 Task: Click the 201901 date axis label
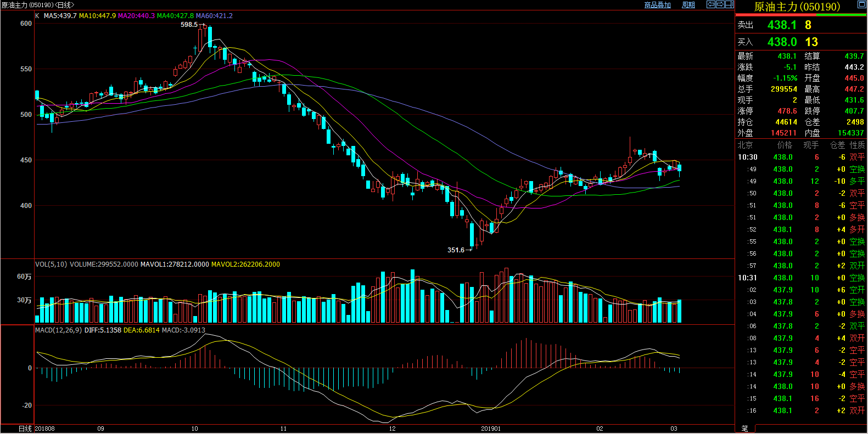491,429
